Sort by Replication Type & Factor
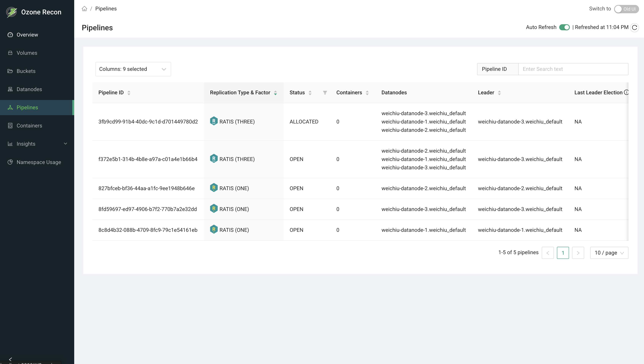The image size is (644, 364). pos(275,93)
